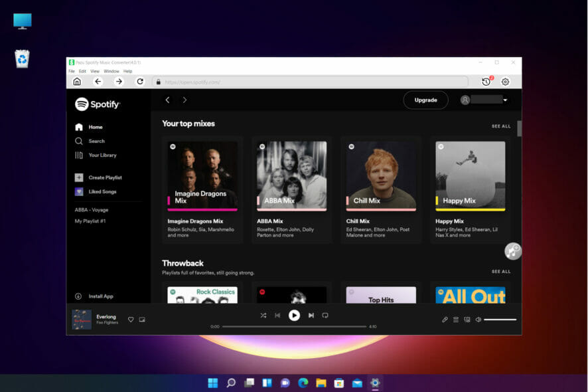The height and width of the screenshot is (392, 588).
Task: Click the Foo Fighters artist name
Action: [108, 322]
